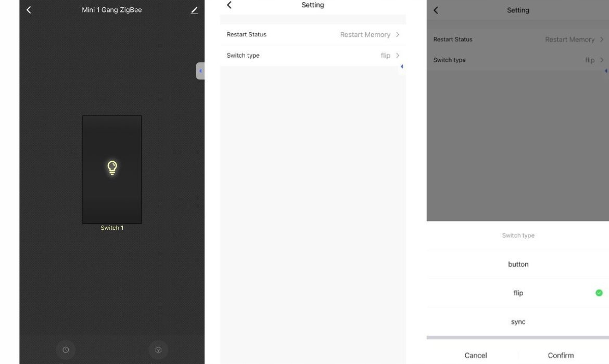The width and height of the screenshot is (609, 364).
Task: Click the side panel collapse arrow tab
Action: click(x=200, y=71)
